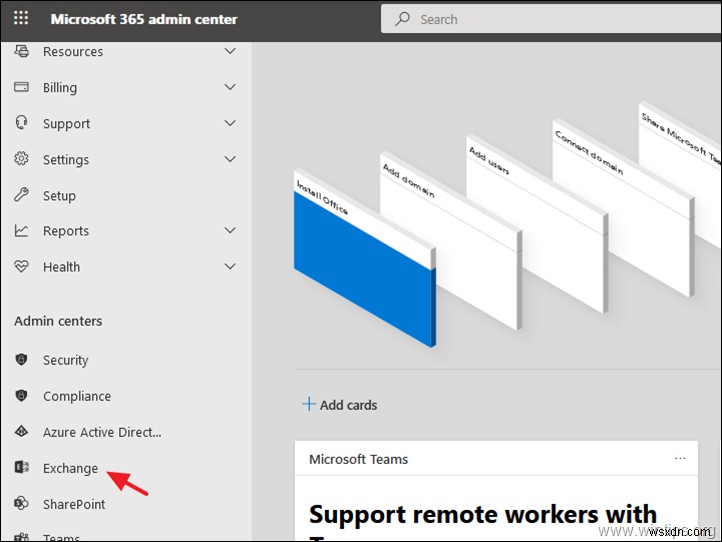Click the Health heart icon
This screenshot has height=542, width=722.
click(x=22, y=267)
